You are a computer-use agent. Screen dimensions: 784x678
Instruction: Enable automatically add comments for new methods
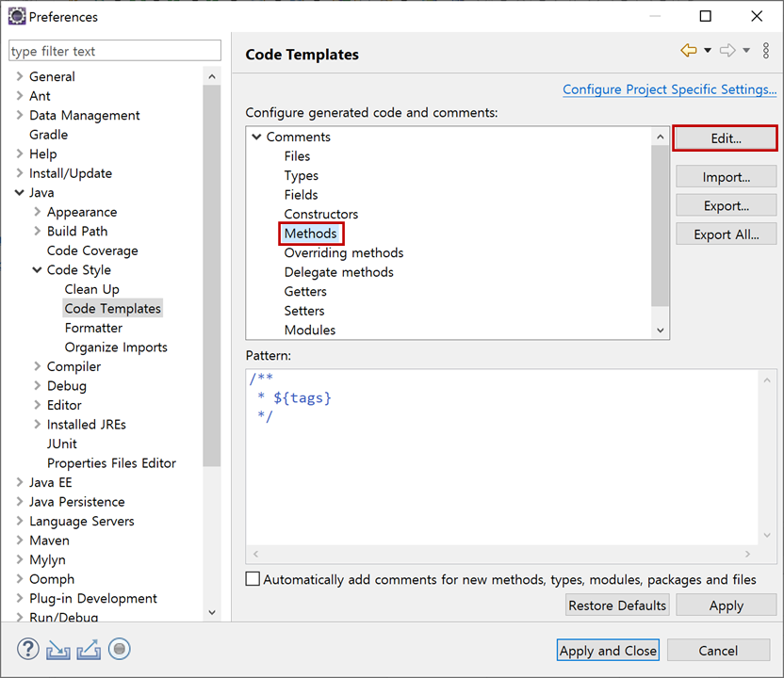[x=253, y=579]
